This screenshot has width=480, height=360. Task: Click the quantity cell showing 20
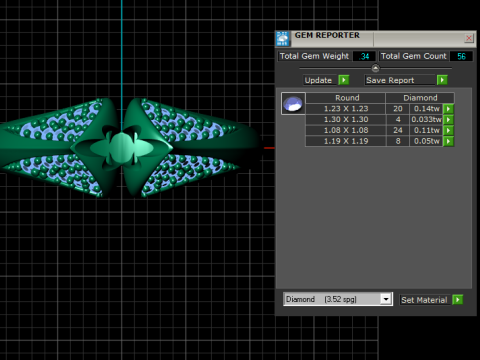(x=398, y=109)
